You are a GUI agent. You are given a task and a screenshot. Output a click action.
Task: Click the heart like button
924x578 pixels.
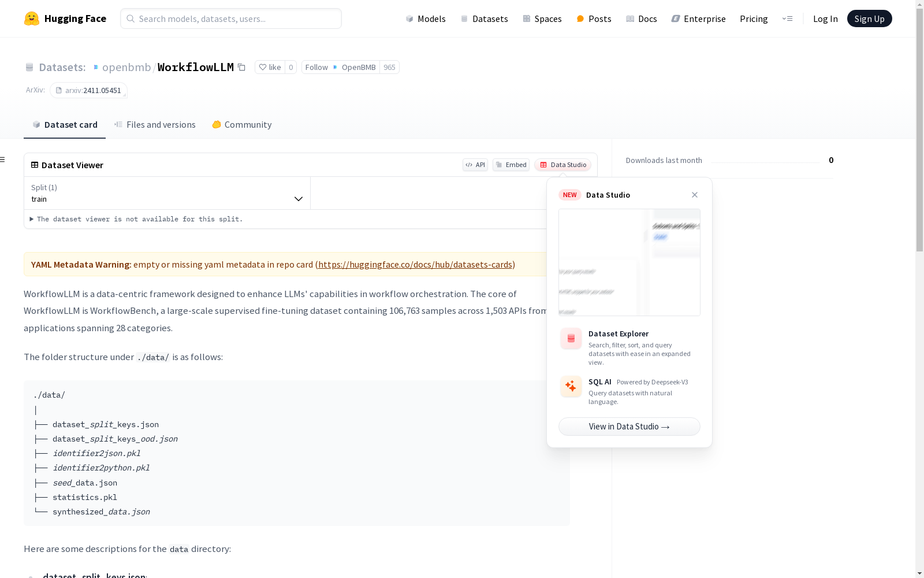click(x=270, y=67)
